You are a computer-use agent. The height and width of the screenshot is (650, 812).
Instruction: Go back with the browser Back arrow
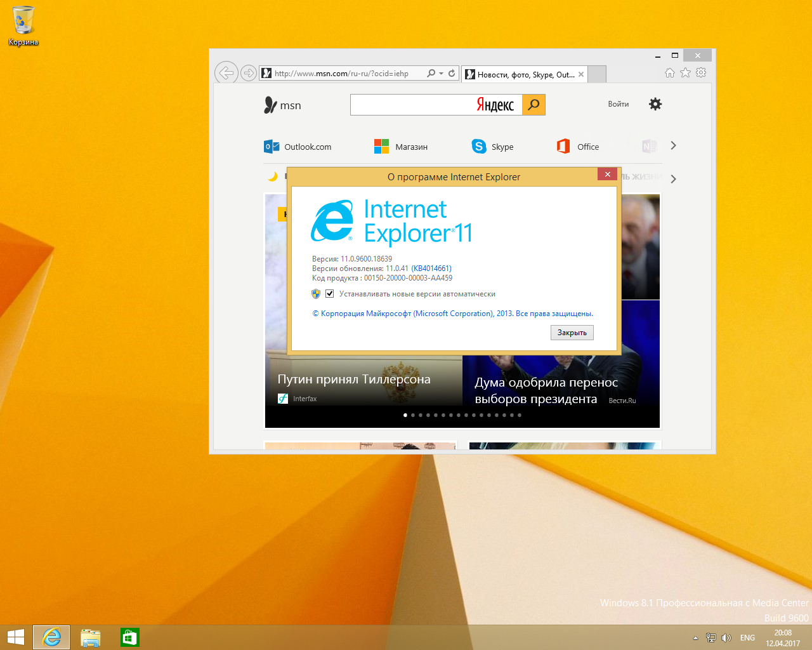click(226, 73)
